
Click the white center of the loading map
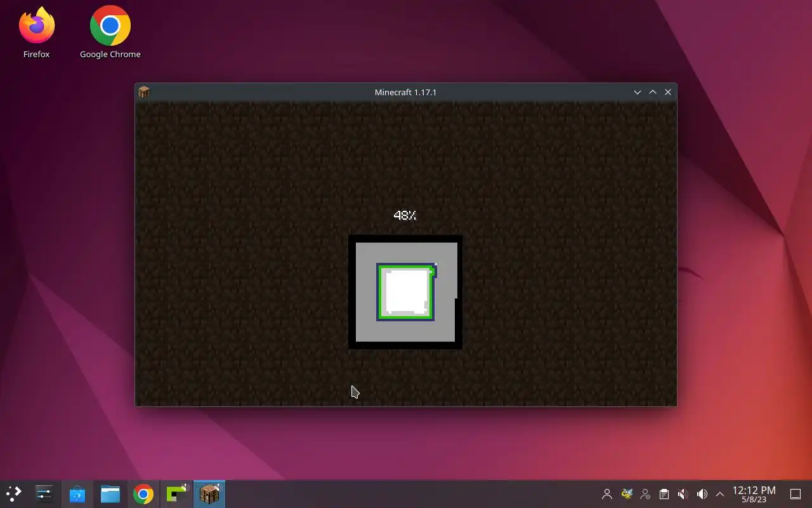point(407,291)
